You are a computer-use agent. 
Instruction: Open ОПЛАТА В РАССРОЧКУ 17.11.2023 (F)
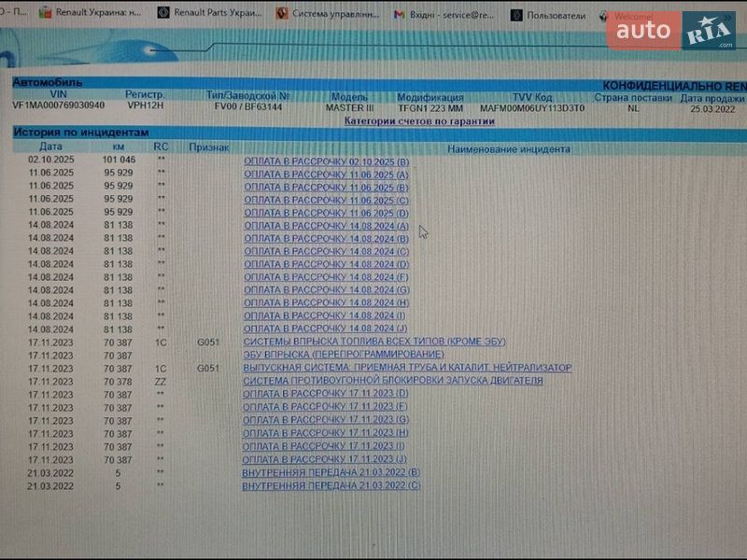tap(325, 407)
